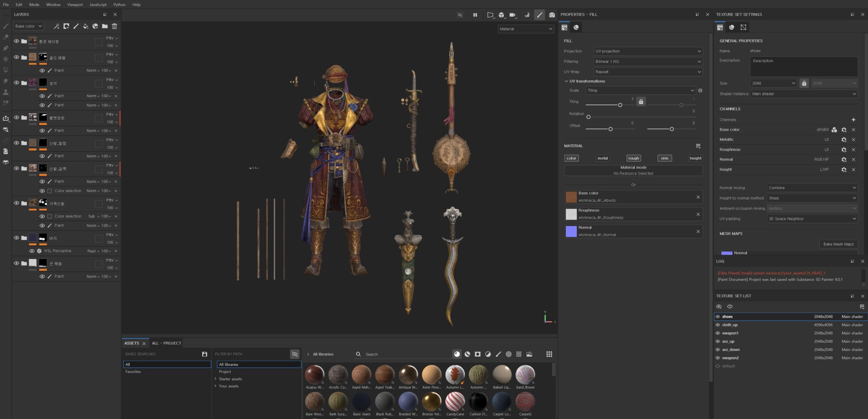
Task: Switch to the ALL - PROJECT tab
Action: coord(166,343)
